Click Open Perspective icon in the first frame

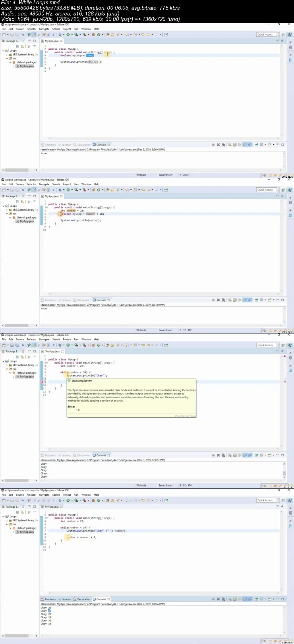pos(283,34)
